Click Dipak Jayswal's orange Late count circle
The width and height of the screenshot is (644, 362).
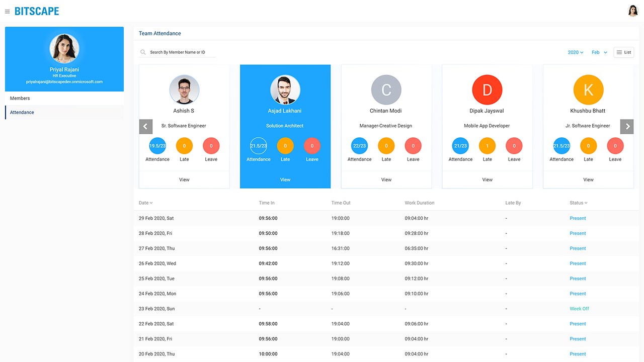tap(487, 146)
